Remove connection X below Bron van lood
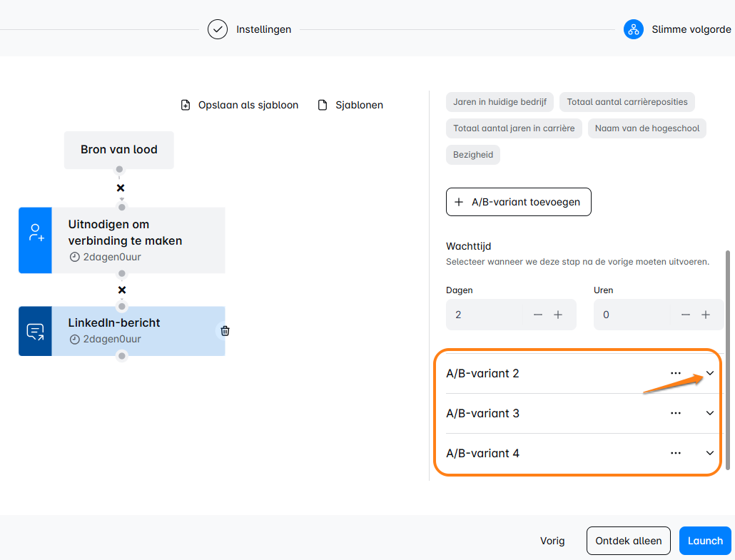Viewport: 735px width, 560px height. click(121, 188)
